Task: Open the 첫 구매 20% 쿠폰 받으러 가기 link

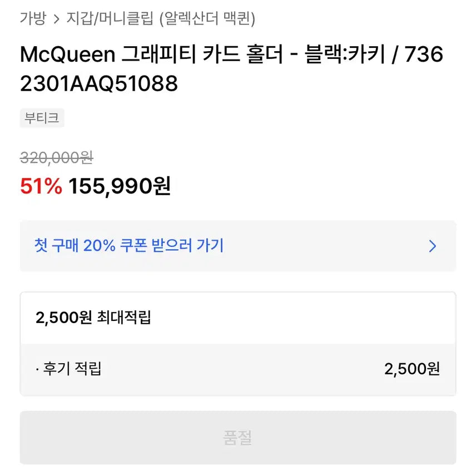Action: tap(128, 245)
